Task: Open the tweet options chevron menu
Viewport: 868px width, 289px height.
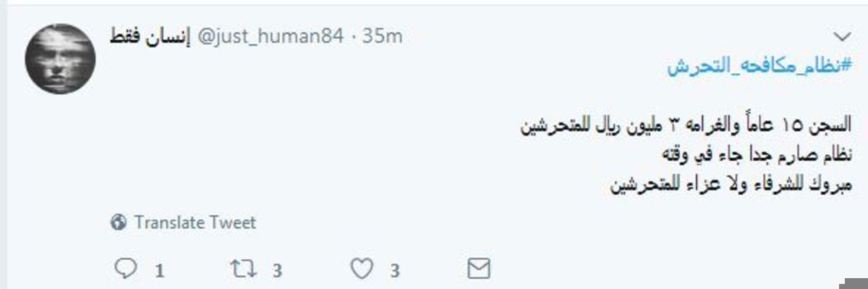Action: coord(841,36)
